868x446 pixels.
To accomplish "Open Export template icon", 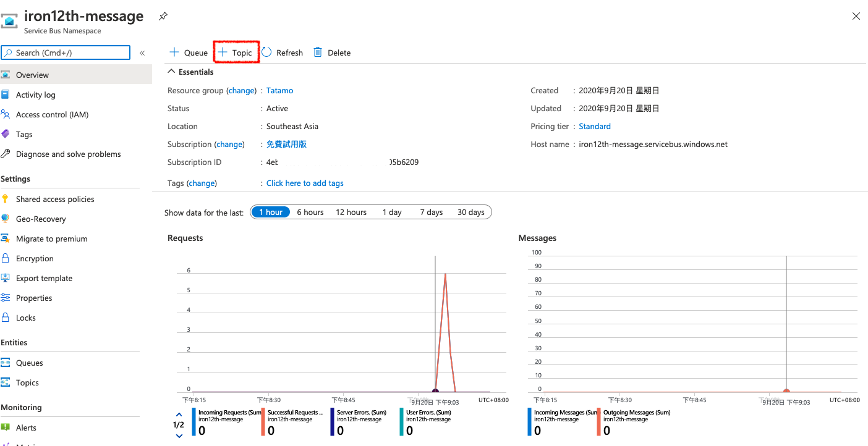I will point(6,278).
